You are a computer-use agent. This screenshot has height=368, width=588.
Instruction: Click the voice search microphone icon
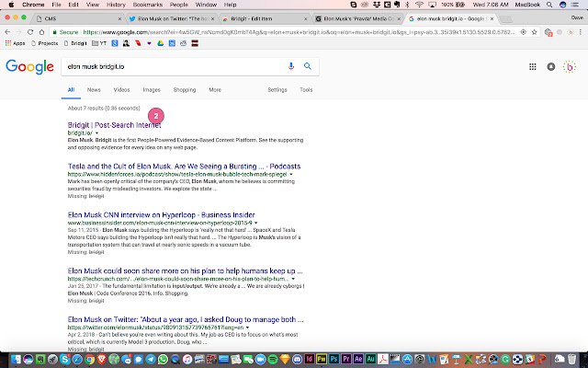290,66
